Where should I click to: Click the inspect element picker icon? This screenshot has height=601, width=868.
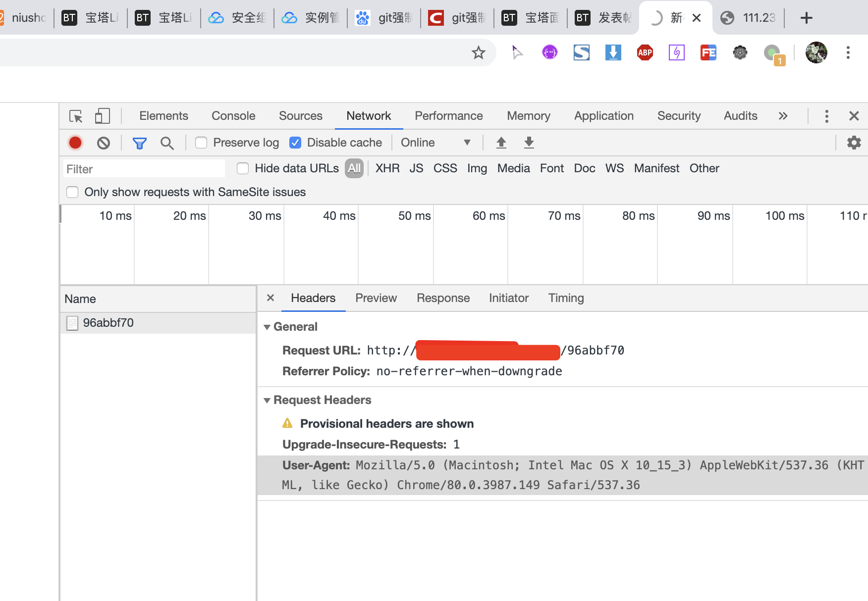point(76,116)
